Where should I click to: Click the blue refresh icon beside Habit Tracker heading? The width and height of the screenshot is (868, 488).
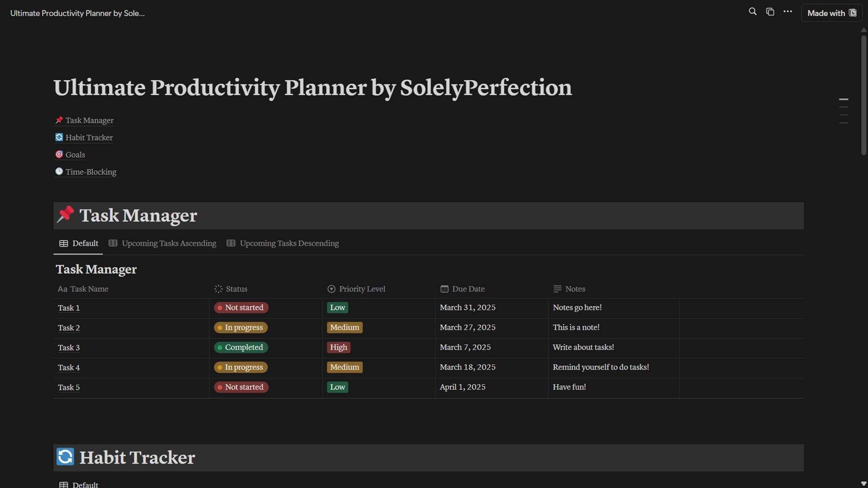65,456
